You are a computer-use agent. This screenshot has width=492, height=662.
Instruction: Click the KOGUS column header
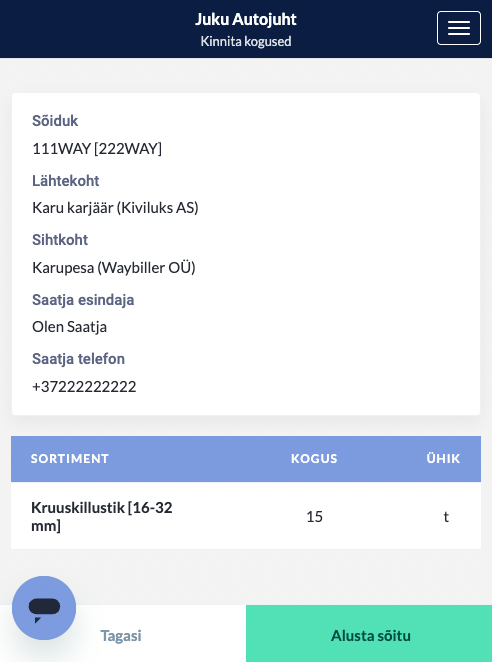click(314, 459)
